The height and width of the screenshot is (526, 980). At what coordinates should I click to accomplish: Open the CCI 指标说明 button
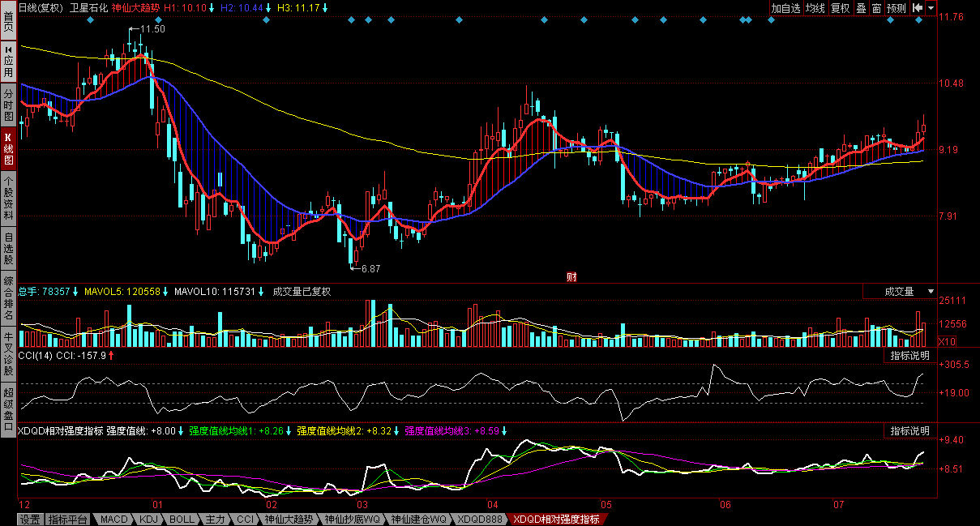click(909, 355)
